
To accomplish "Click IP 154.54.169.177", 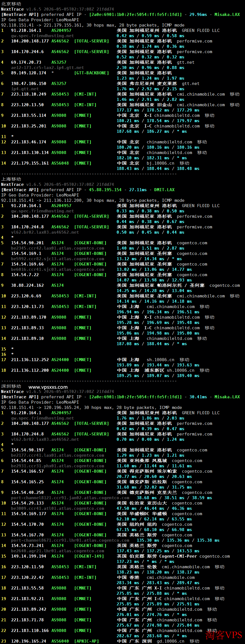I will (x=29, y=514).
